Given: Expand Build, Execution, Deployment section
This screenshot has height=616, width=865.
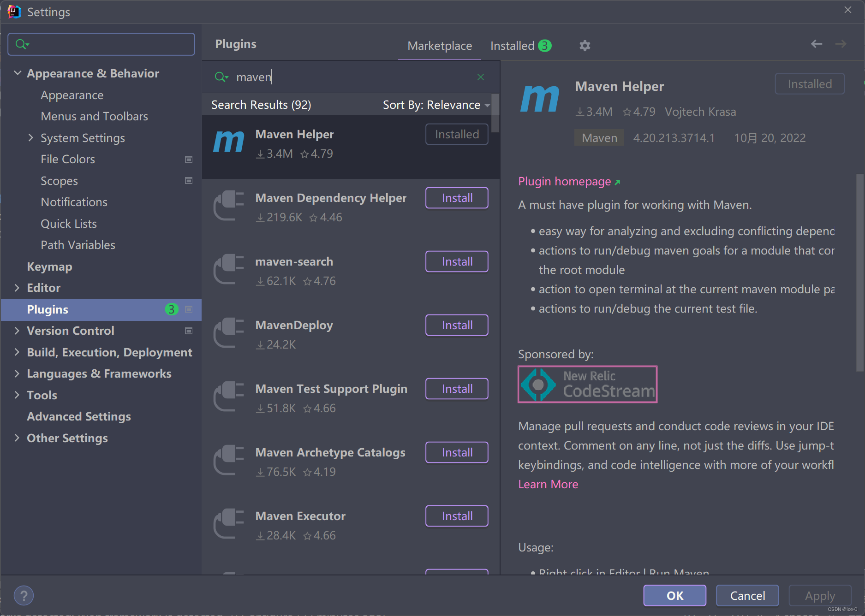Looking at the screenshot, I should [x=17, y=352].
